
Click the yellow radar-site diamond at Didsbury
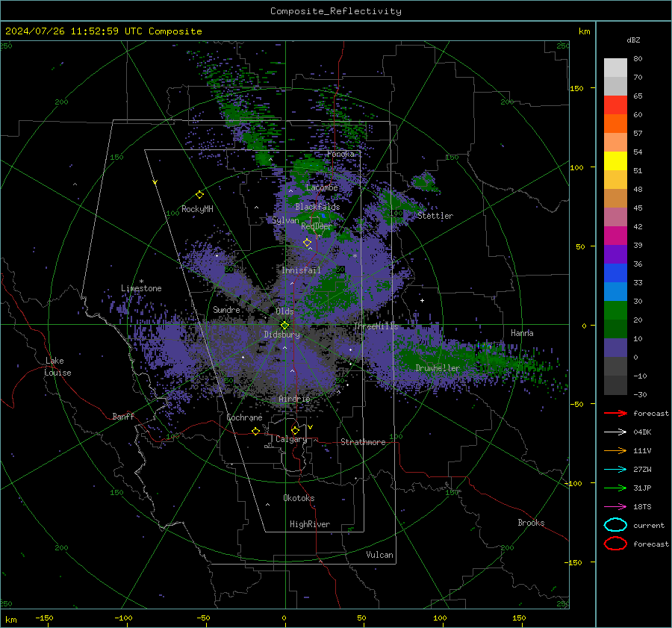(284, 326)
